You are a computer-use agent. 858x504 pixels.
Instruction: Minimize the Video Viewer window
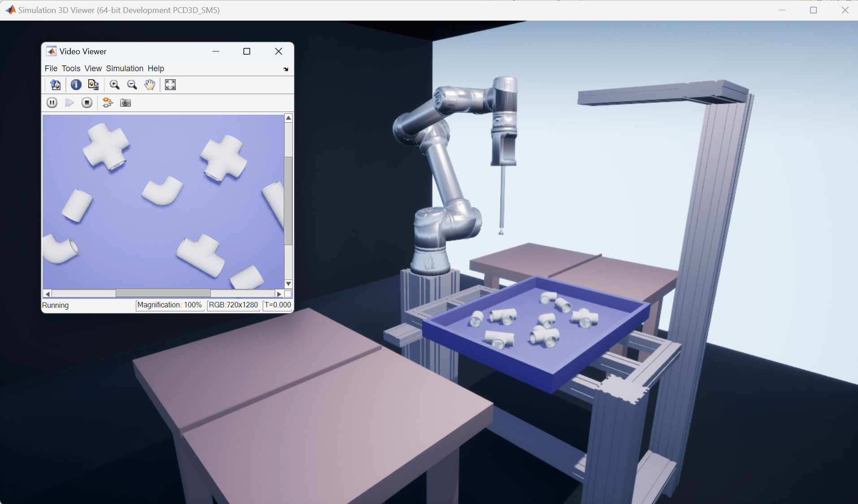(x=216, y=52)
